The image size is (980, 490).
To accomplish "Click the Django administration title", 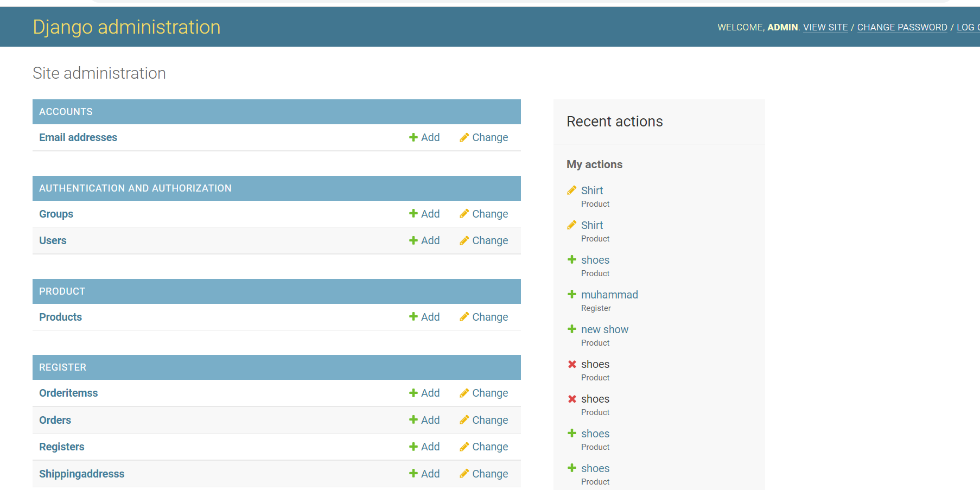I will pyautogui.click(x=126, y=27).
